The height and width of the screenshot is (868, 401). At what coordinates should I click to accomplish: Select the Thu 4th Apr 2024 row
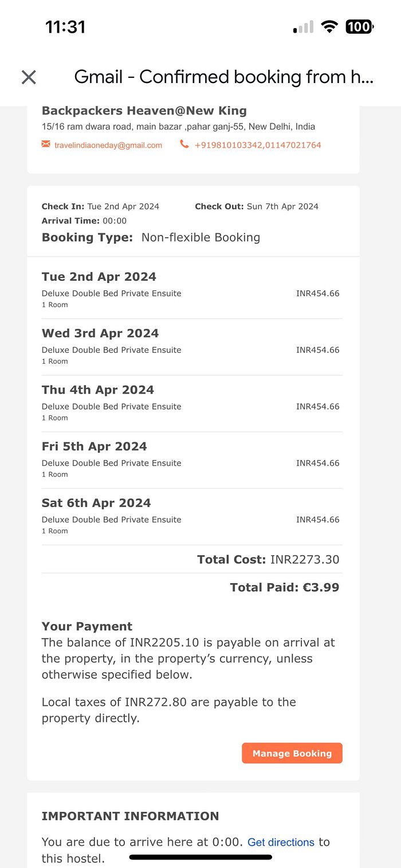[x=191, y=403]
